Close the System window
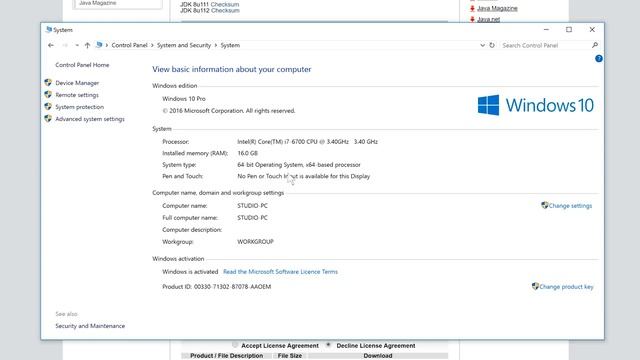Viewport: 640px width, 360px height. tap(592, 29)
